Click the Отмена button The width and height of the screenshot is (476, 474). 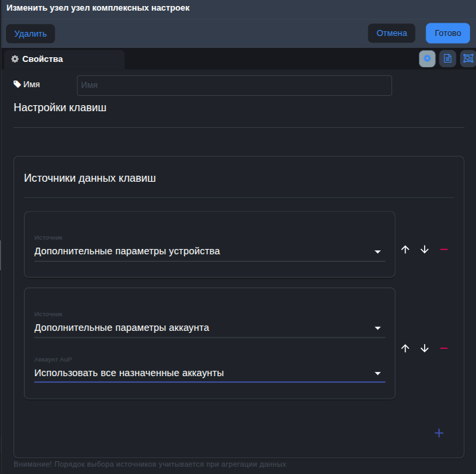391,33
